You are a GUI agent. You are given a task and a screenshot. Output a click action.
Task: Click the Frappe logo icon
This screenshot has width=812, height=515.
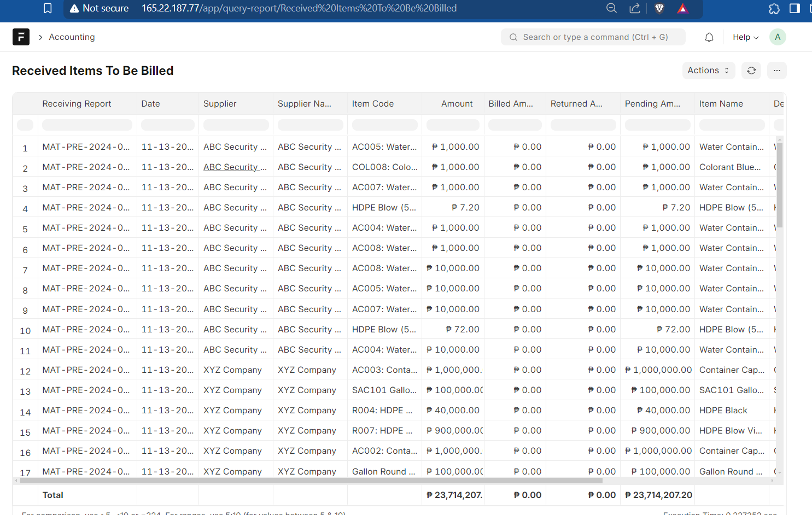point(21,37)
